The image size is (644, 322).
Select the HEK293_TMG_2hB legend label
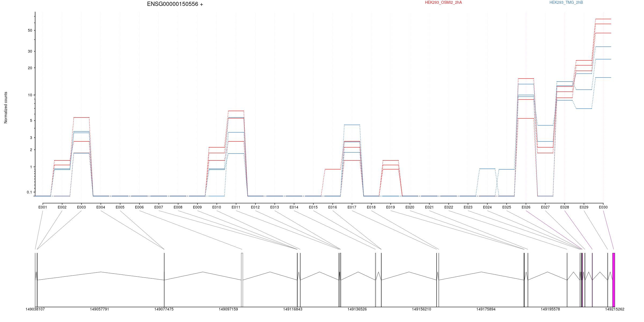[566, 2]
